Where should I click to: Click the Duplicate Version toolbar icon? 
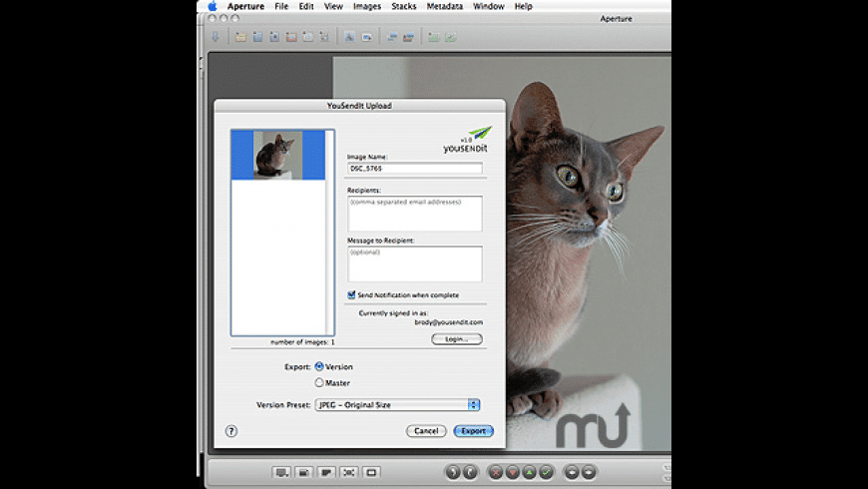408,37
